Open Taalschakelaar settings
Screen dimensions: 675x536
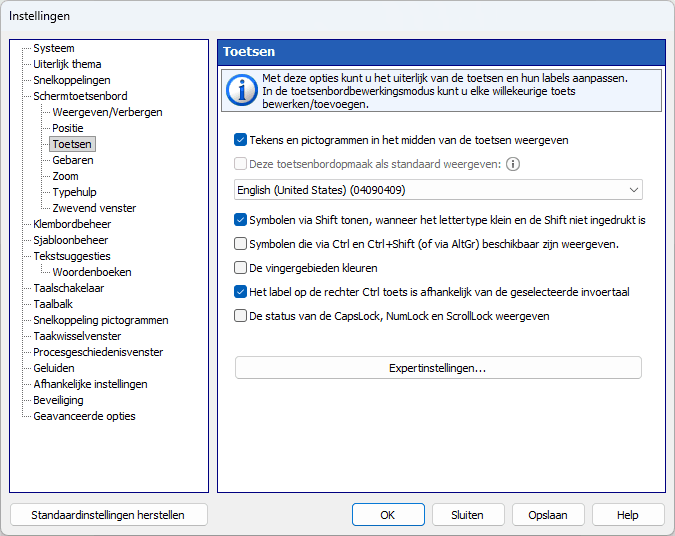point(69,288)
